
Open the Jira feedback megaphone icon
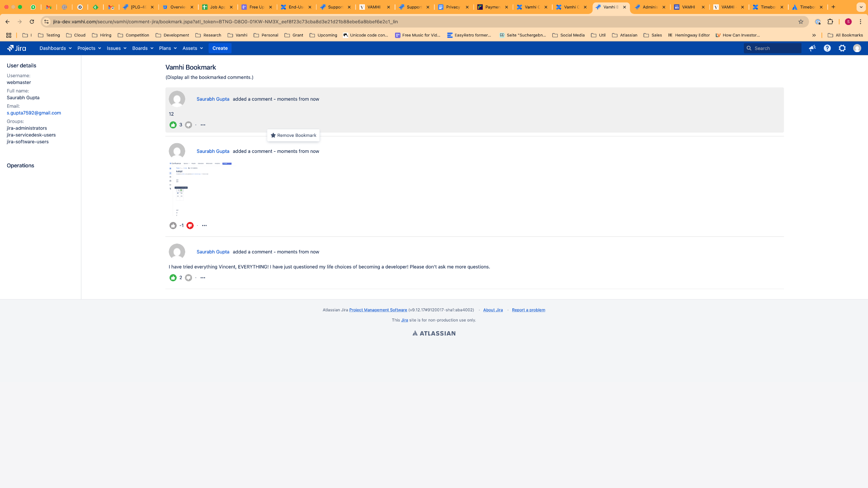[x=812, y=48]
